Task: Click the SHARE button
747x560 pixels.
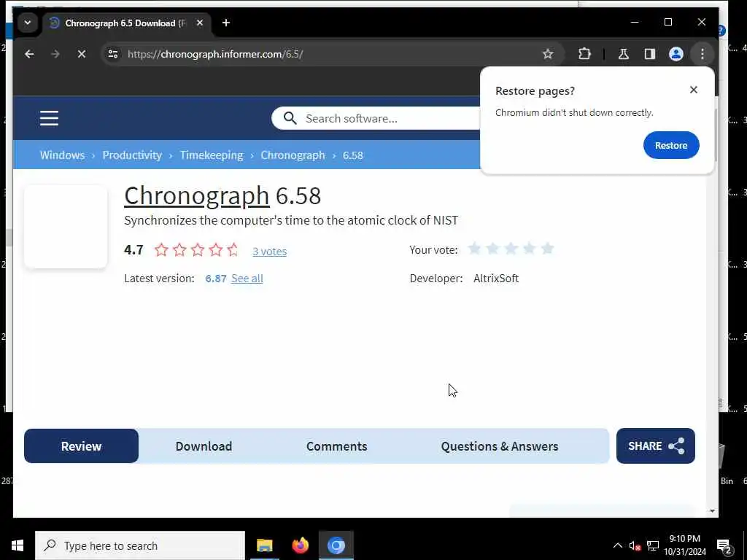Action: coord(656,446)
